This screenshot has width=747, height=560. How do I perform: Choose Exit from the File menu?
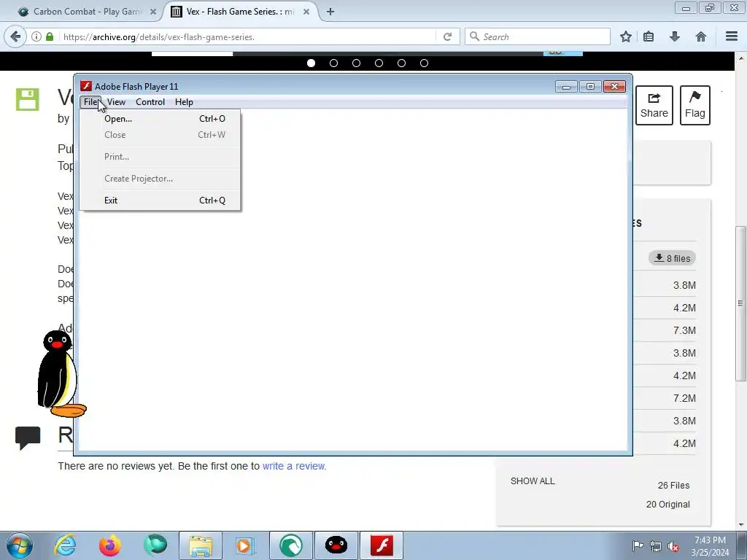[x=160, y=201]
